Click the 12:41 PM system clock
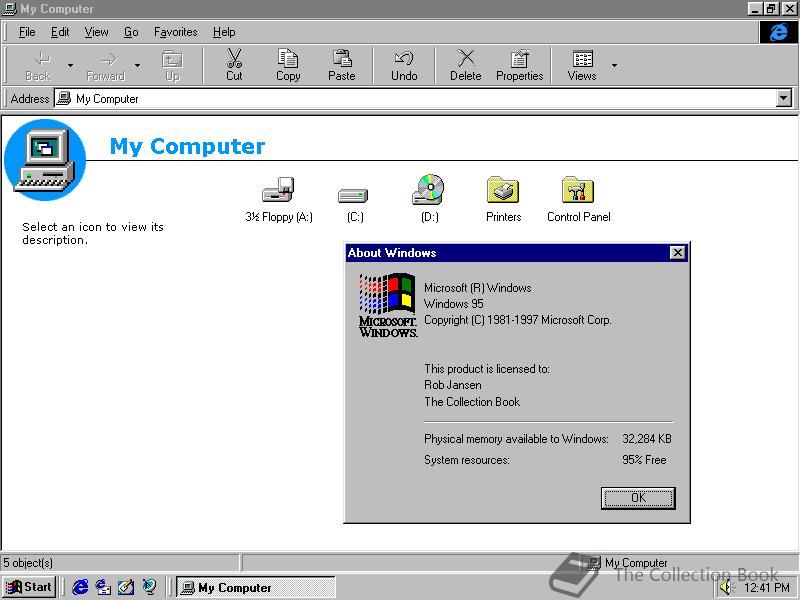This screenshot has width=800, height=600. click(x=767, y=588)
